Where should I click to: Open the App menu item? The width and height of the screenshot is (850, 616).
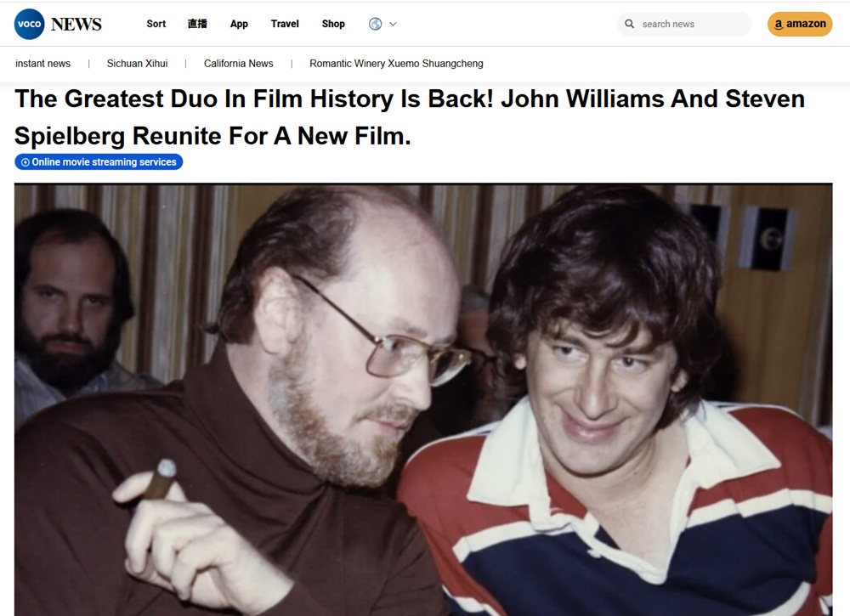tap(239, 24)
